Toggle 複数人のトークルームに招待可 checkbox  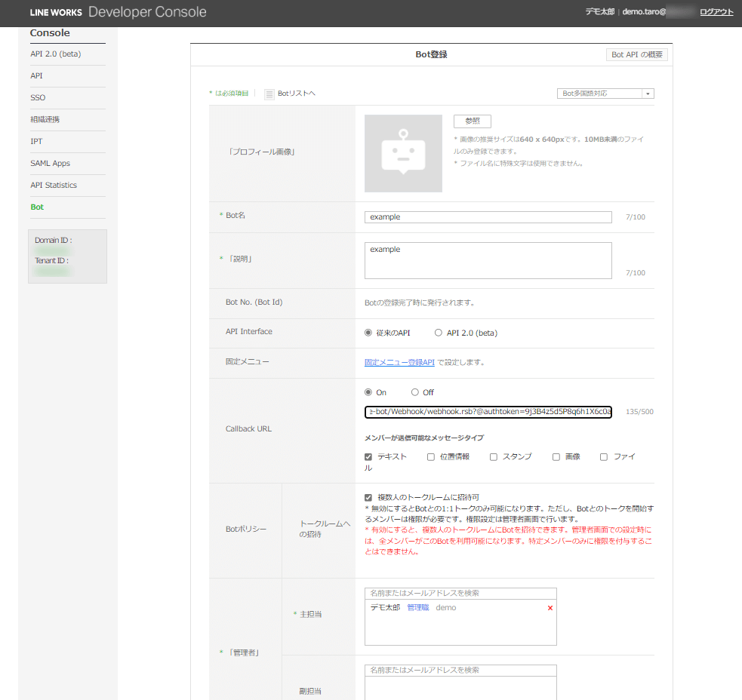(368, 498)
